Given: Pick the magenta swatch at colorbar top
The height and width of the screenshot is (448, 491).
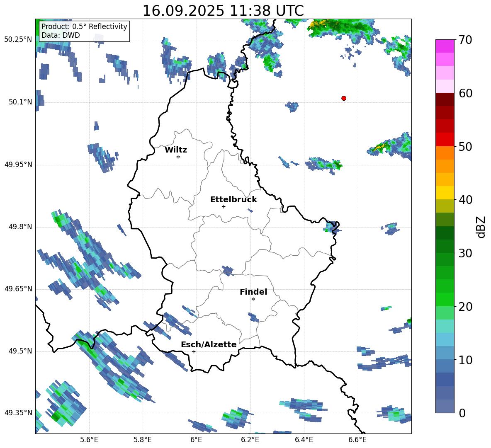Looking at the screenshot, I should point(445,46).
